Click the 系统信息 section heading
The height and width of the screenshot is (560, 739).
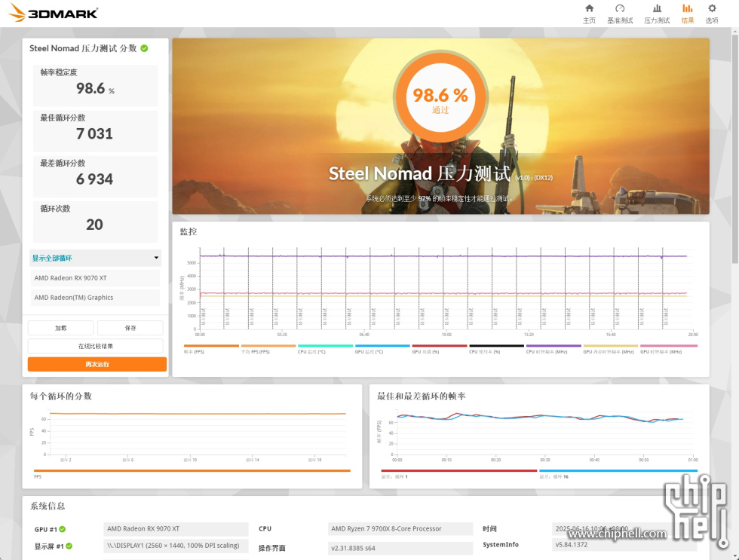point(48,506)
